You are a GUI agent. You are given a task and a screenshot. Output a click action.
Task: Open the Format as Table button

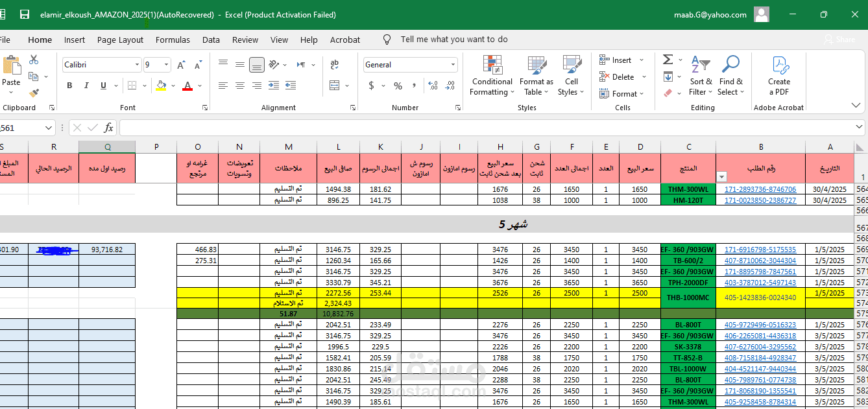coord(536,76)
